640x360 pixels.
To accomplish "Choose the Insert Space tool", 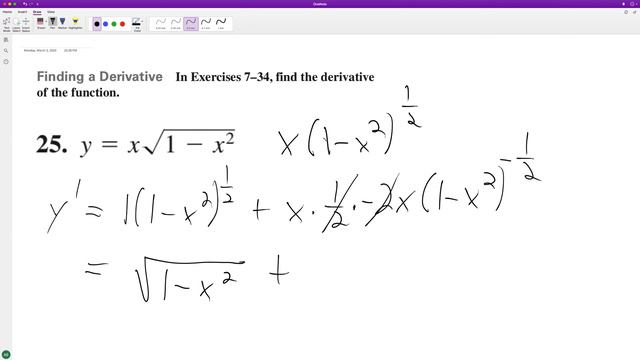I will tap(26, 24).
